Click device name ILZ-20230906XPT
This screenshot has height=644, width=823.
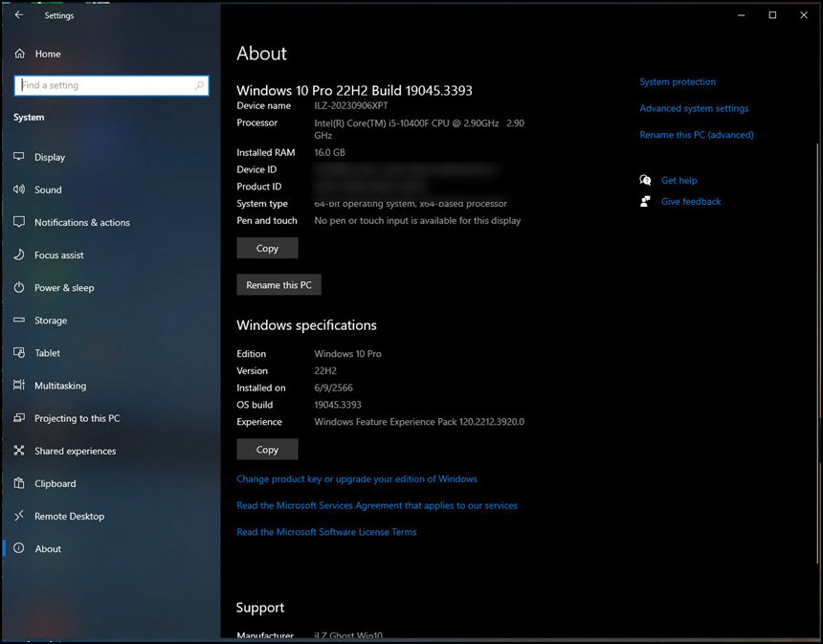351,105
